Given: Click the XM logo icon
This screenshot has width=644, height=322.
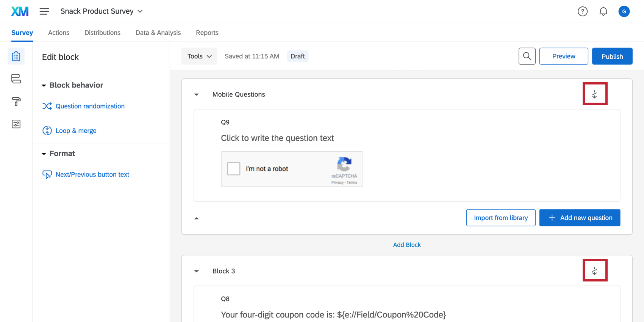Looking at the screenshot, I should (20, 11).
